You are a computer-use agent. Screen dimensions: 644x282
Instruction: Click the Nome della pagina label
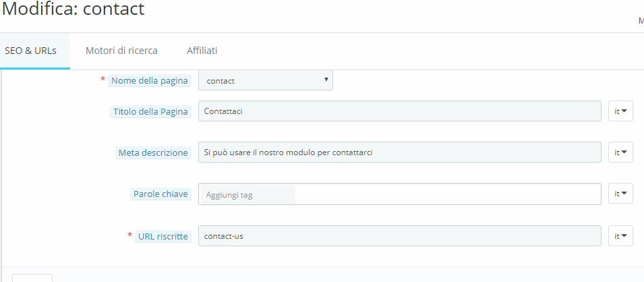click(x=150, y=81)
